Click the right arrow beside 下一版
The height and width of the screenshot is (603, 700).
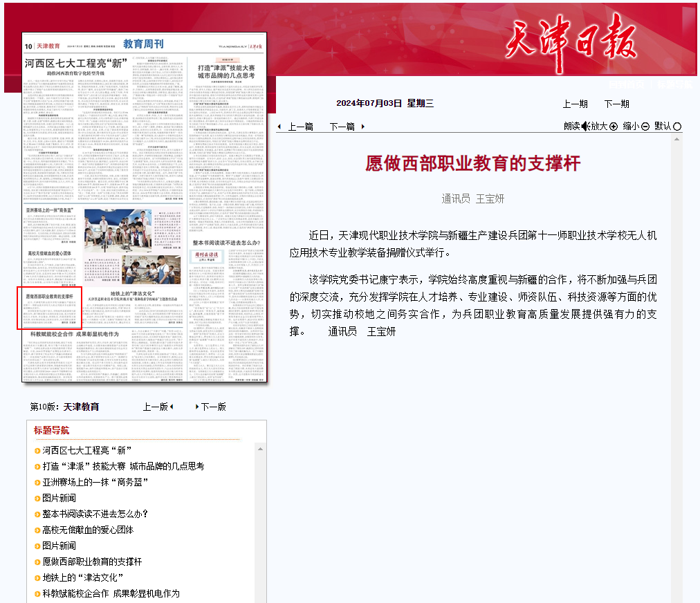pyautogui.click(x=197, y=407)
